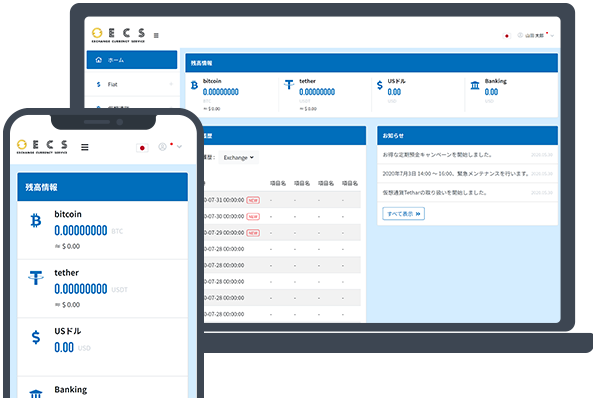Click the tether icon on the phone balance list
The width and height of the screenshot is (593, 398).
tap(36, 278)
